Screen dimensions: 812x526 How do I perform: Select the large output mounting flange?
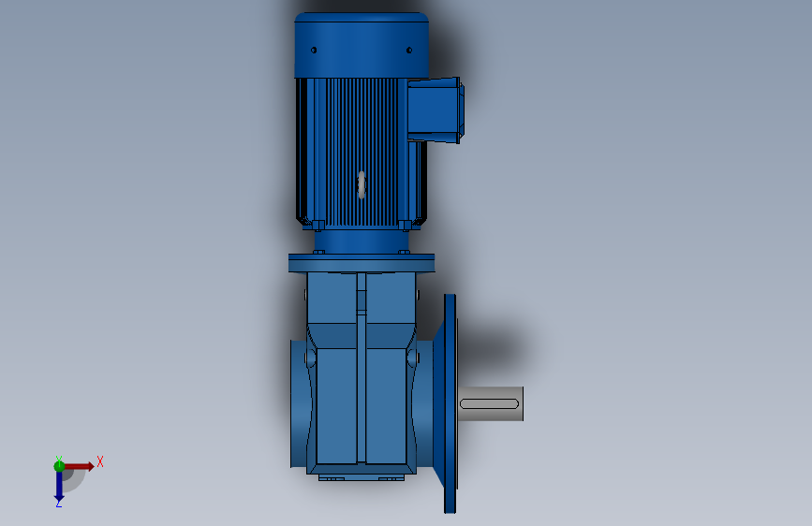450,403
